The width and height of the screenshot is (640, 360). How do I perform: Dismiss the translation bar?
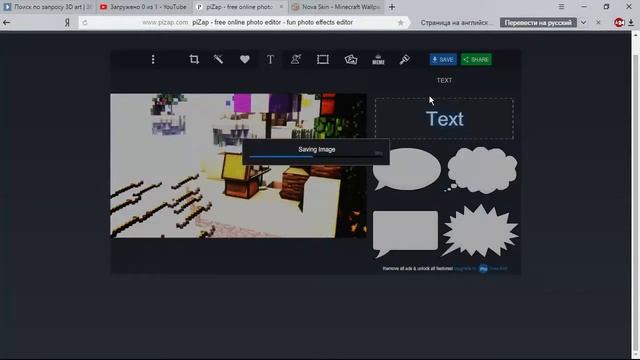598,23
